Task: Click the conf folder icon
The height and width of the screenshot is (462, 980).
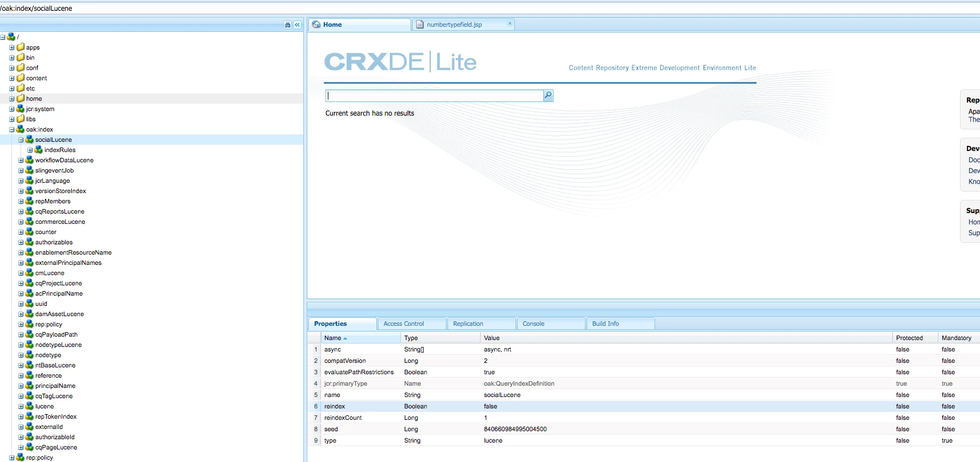Action: click(x=21, y=68)
